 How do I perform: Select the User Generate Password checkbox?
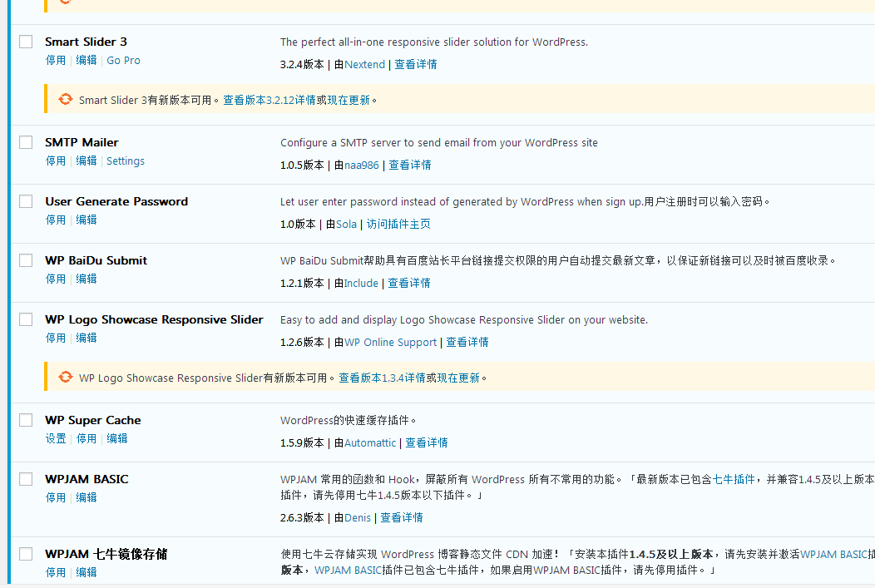click(x=26, y=201)
